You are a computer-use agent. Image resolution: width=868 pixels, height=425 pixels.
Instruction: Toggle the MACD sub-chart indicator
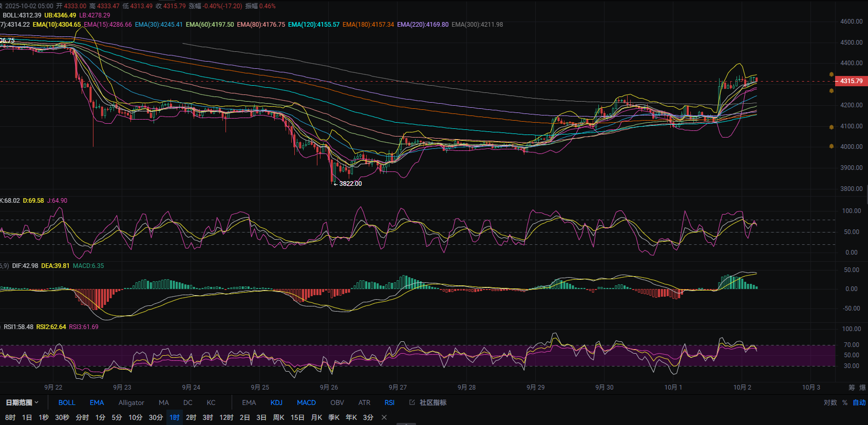pos(306,402)
